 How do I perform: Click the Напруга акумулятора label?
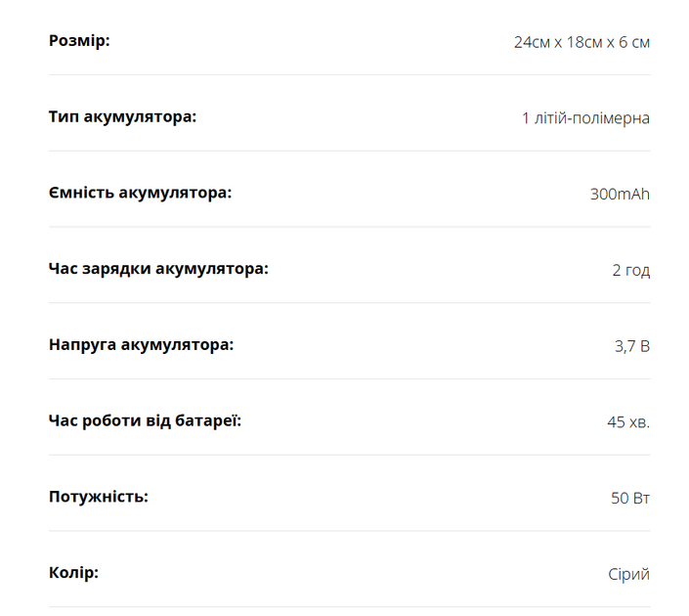pos(141,345)
